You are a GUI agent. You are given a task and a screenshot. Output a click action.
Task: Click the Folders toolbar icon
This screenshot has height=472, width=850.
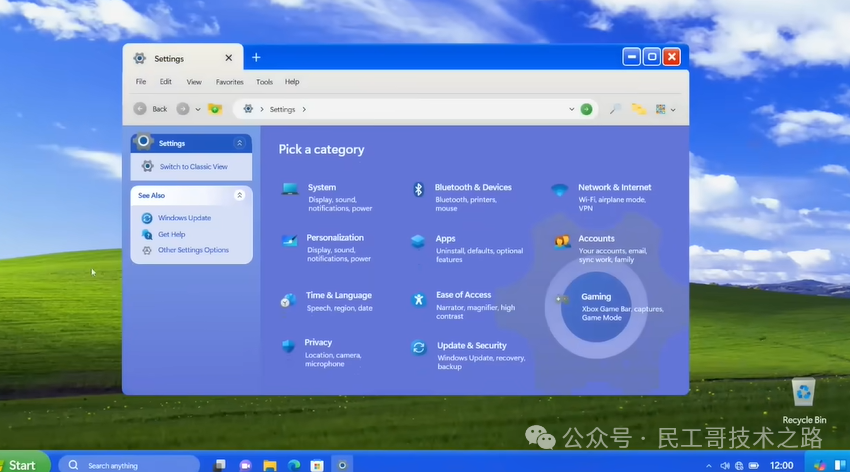tap(639, 109)
